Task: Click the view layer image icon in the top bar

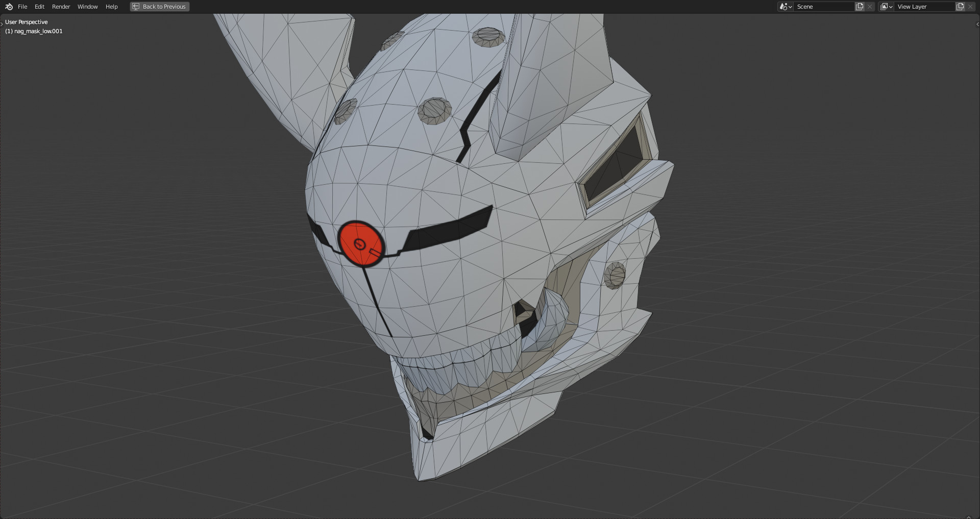Action: [884, 7]
